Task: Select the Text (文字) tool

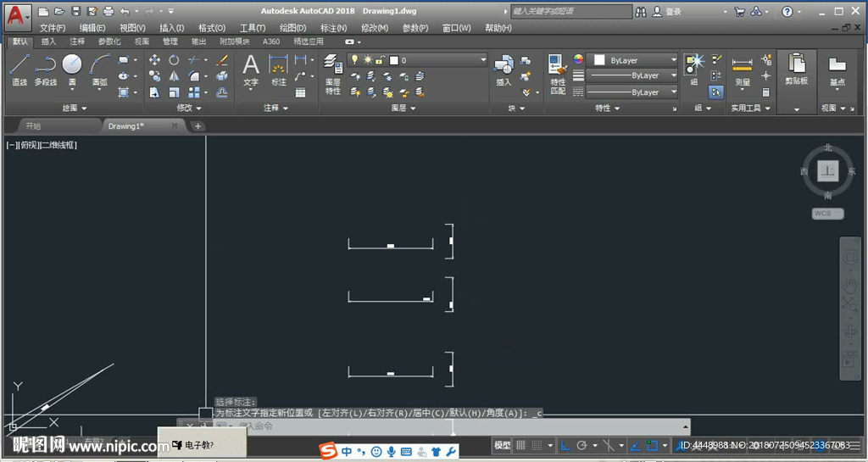Action: 251,70
